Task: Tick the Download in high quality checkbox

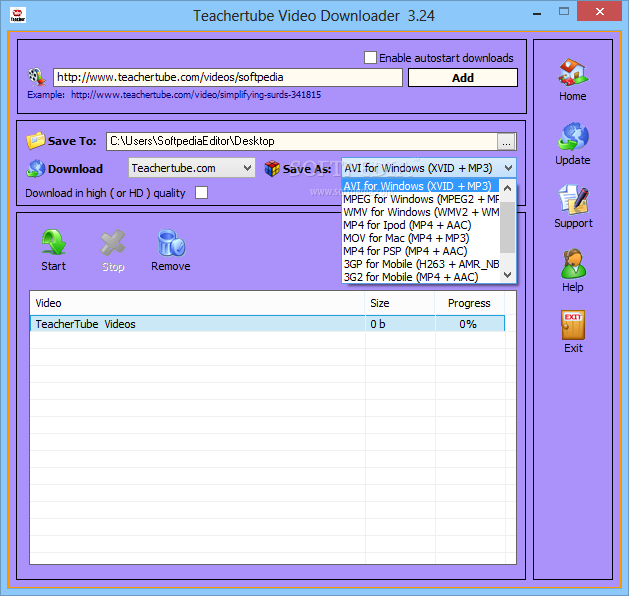Action: coord(201,193)
